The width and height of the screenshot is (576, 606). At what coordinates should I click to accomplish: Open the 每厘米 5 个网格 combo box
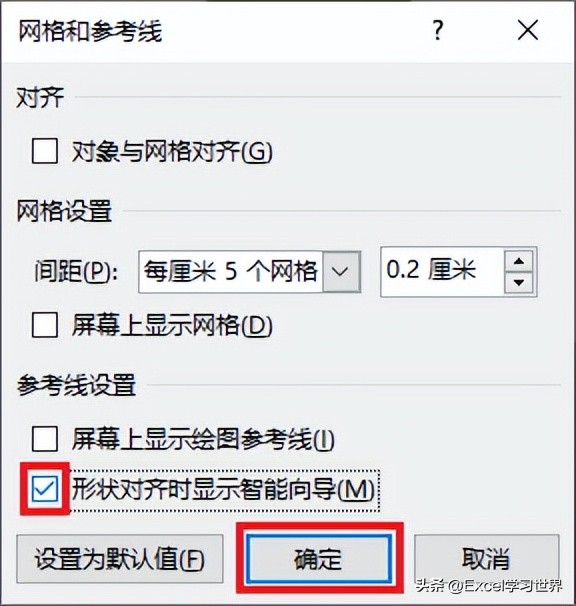250,272
